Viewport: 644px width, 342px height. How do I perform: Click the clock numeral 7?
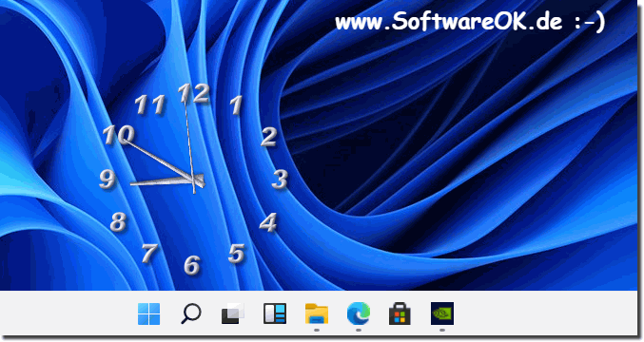click(149, 253)
